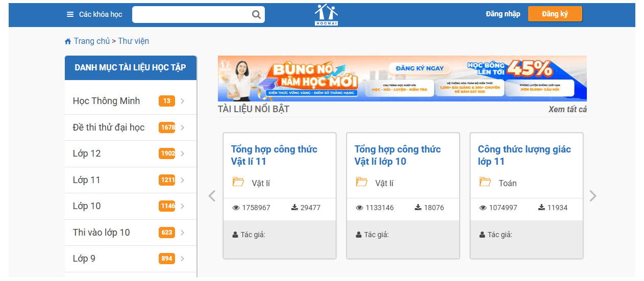This screenshot has width=644, height=281.
Task: Click the 1211 count badge
Action: click(x=167, y=180)
